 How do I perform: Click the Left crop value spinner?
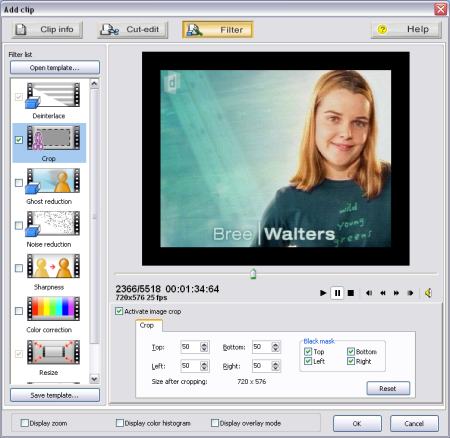coord(204,366)
